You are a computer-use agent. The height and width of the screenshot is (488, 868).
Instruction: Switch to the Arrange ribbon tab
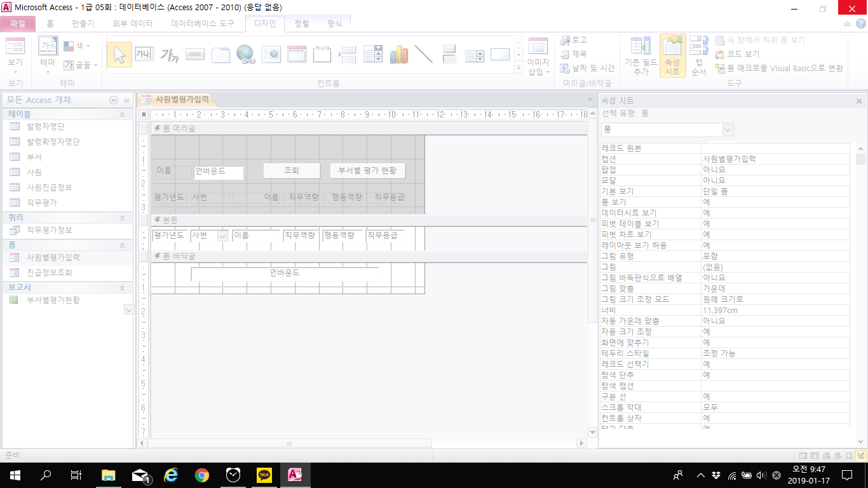pyautogui.click(x=302, y=24)
